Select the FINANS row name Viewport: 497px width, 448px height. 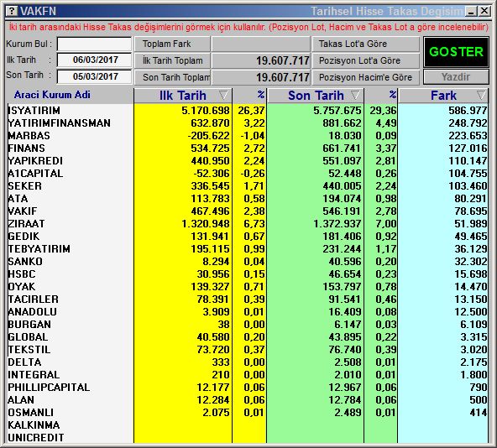pos(27,148)
